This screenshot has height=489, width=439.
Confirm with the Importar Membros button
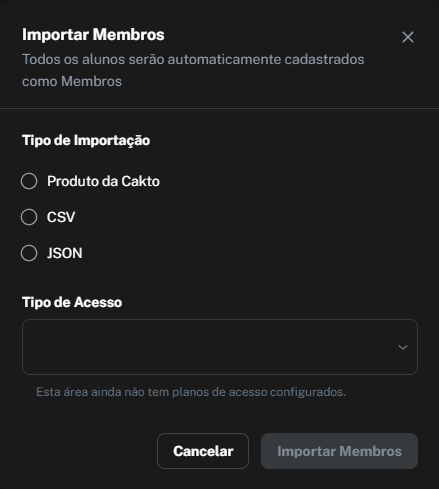point(339,451)
